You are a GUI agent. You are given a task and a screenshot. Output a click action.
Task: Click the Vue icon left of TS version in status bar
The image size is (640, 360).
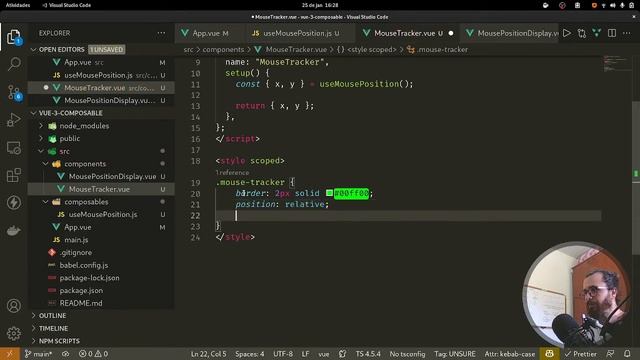[342, 354]
